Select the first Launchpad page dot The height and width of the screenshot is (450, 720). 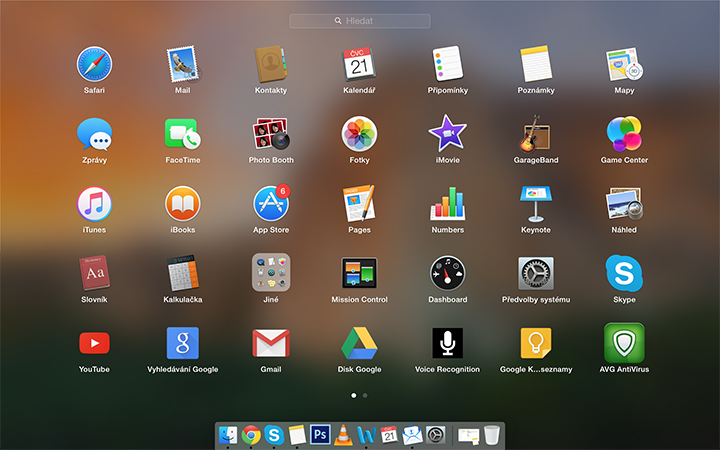click(353, 396)
